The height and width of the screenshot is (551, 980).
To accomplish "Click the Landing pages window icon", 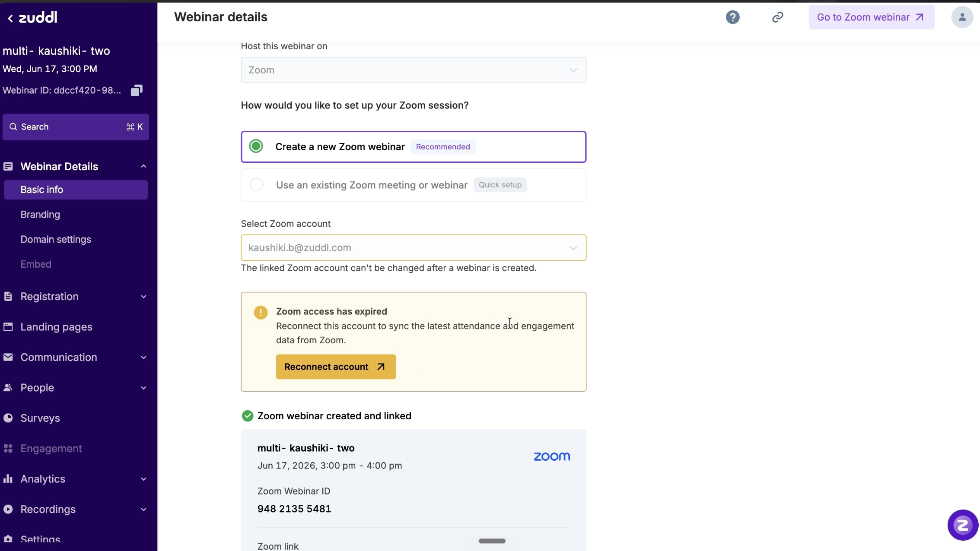I will [8, 327].
